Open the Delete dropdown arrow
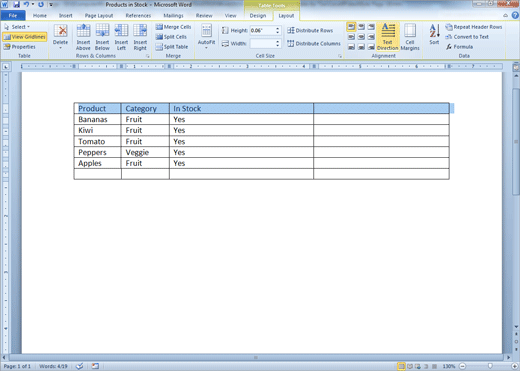The width and height of the screenshot is (520, 371). 60,48
